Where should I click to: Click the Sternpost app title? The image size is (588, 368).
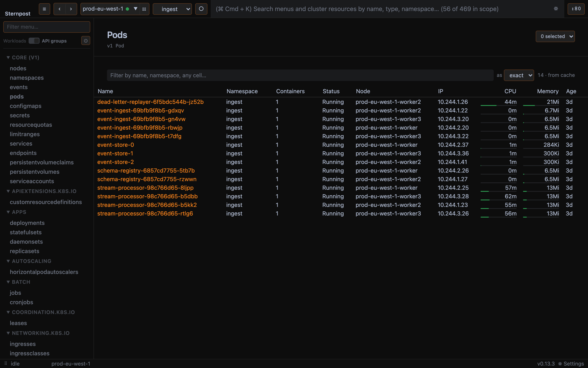(18, 14)
